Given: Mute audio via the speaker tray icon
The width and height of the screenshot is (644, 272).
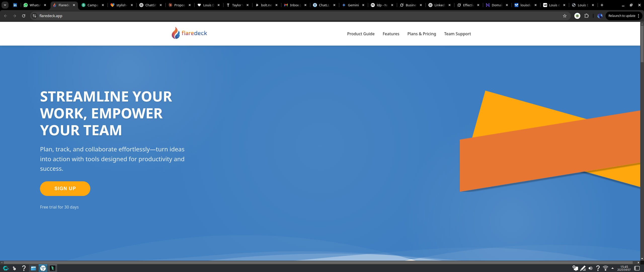Looking at the screenshot, I should [x=591, y=268].
